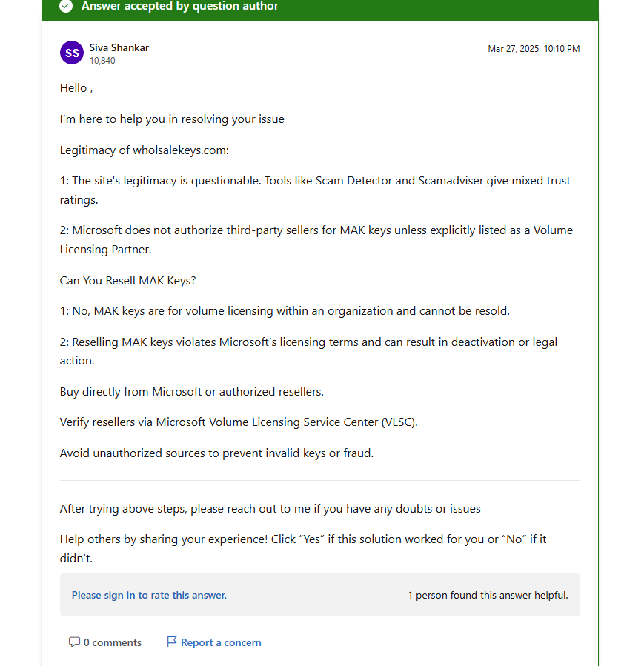Click the Avoid unauthorized sources sentence
This screenshot has width=644, height=666.
(216, 453)
